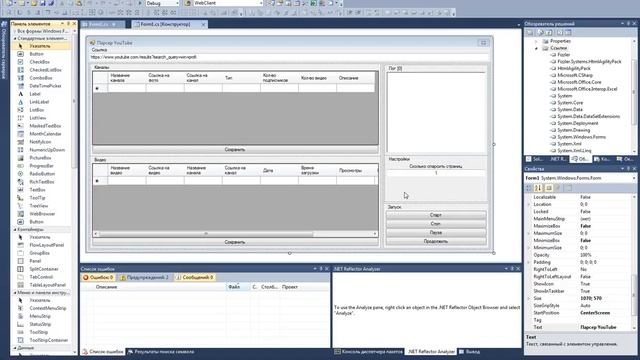Choose TabControl in the toolbox
Image resolution: width=640 pixels, height=360 pixels.
[41, 277]
